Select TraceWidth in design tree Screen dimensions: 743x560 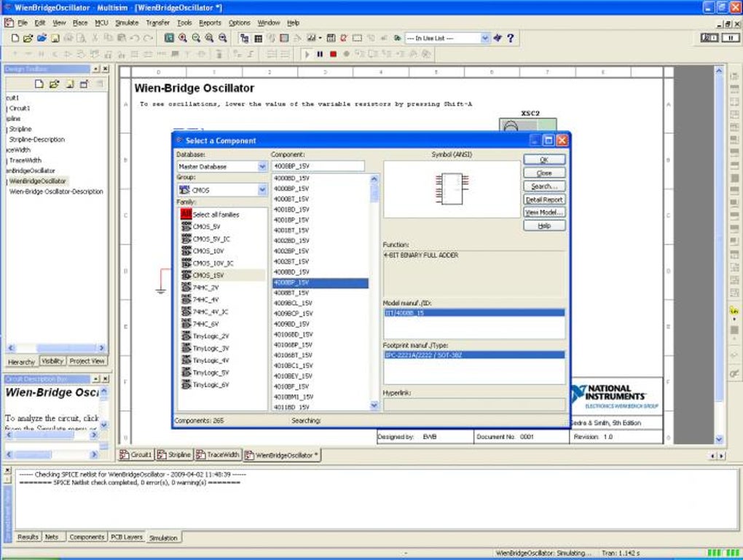click(x=25, y=160)
